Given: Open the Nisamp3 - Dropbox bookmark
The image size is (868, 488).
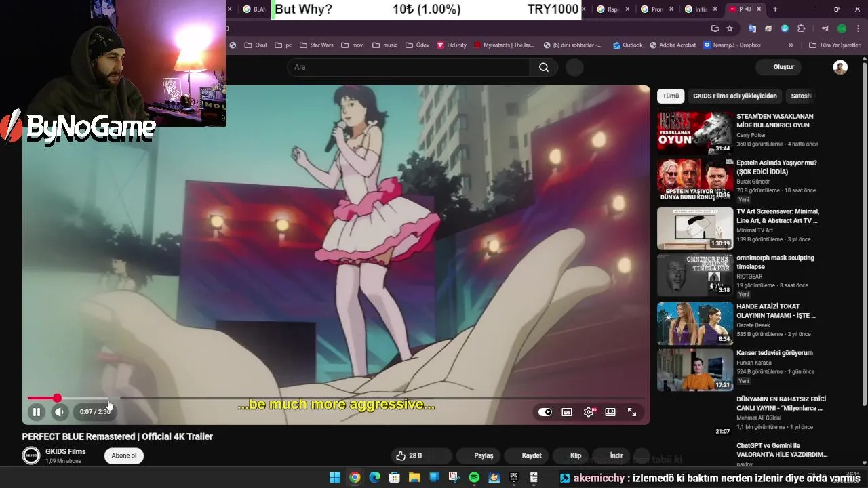Looking at the screenshot, I should coord(732,45).
